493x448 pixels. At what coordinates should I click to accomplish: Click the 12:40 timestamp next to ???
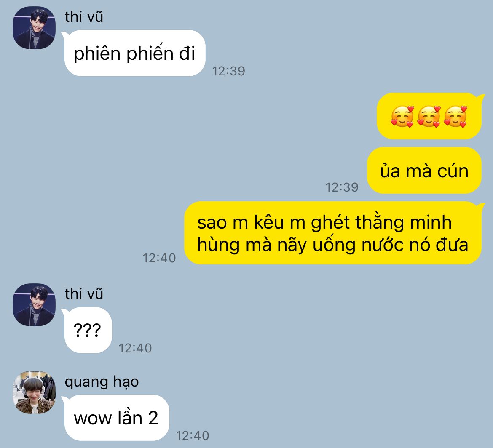click(x=135, y=348)
